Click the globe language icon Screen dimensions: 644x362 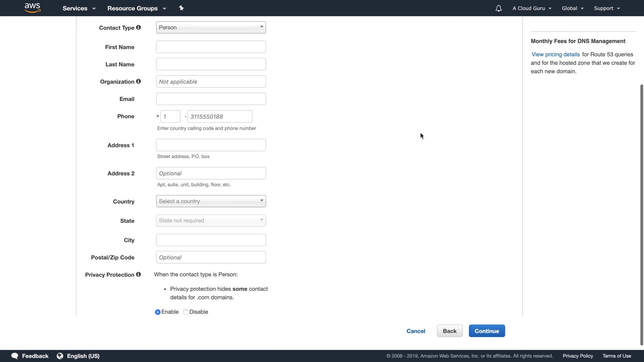[x=60, y=356]
